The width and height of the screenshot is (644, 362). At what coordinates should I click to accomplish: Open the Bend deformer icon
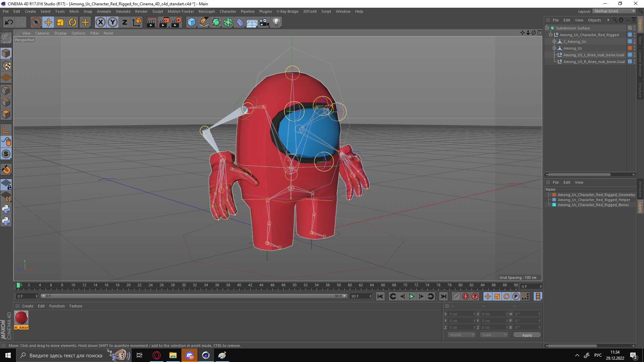[240, 22]
